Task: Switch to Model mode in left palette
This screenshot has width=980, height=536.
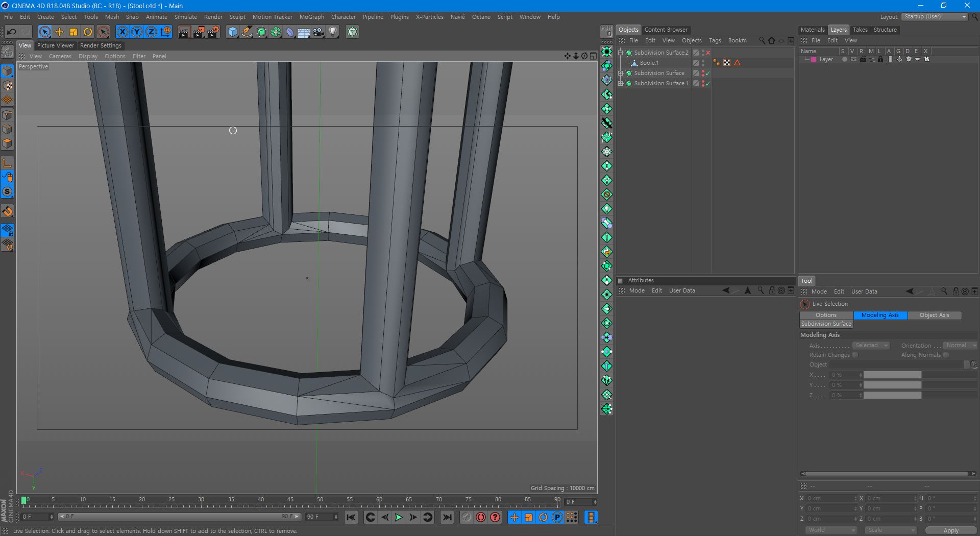Action: 7,71
